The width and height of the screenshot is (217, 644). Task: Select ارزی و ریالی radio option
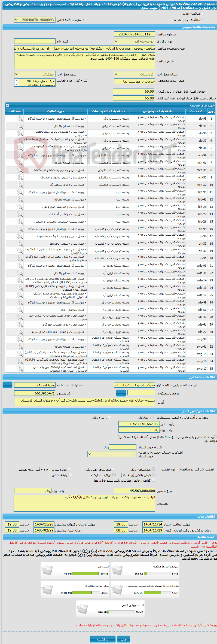110,417
